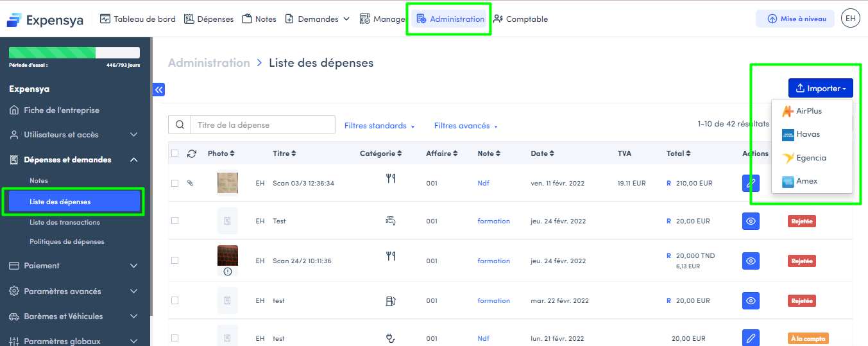Open edit pencil for Scan 03/3 expense
868x346 pixels.
[751, 183]
